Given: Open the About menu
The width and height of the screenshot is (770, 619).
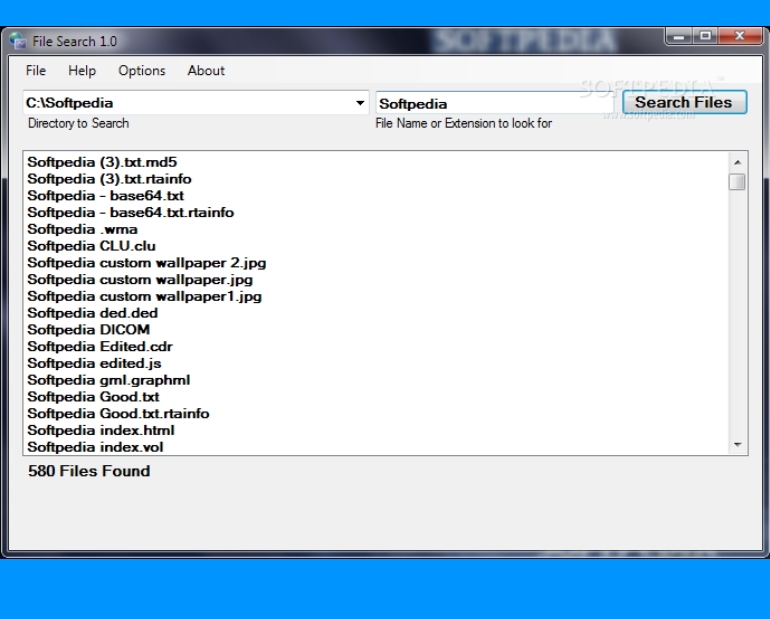Looking at the screenshot, I should (x=206, y=71).
